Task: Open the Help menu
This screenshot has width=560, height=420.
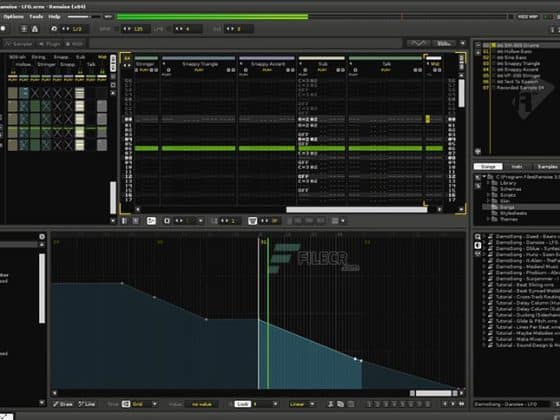Action: coord(54,17)
